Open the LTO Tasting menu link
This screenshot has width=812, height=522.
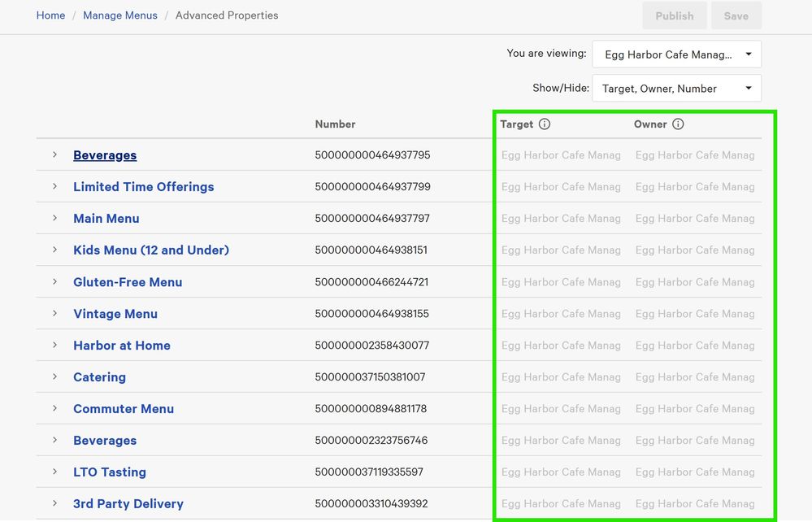pyautogui.click(x=110, y=472)
